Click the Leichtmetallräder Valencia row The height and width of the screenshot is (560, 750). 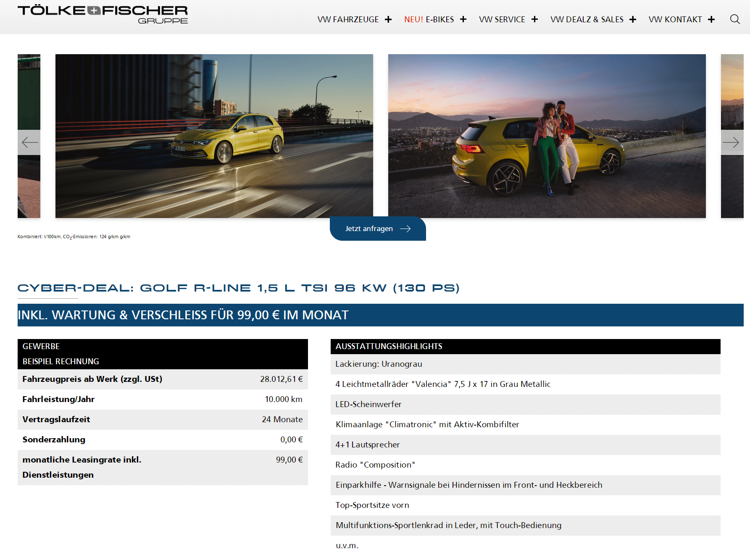point(526,384)
